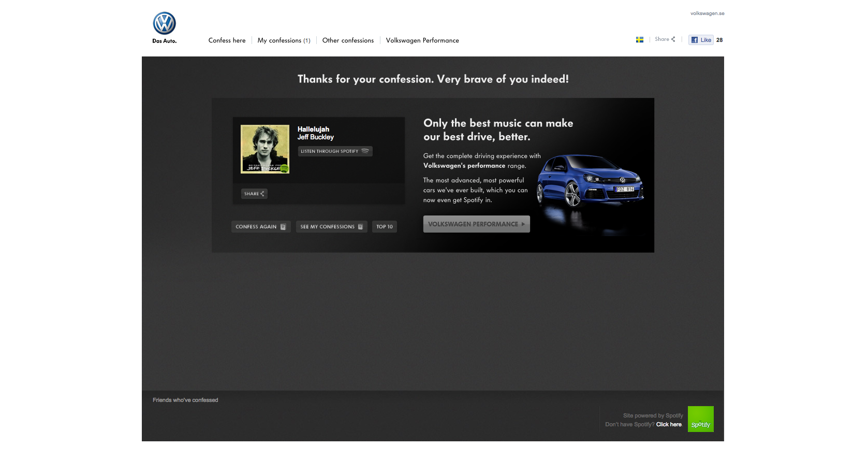Click the Volkswagen Performance arrow button
The image size is (868, 461).
pyautogui.click(x=477, y=224)
